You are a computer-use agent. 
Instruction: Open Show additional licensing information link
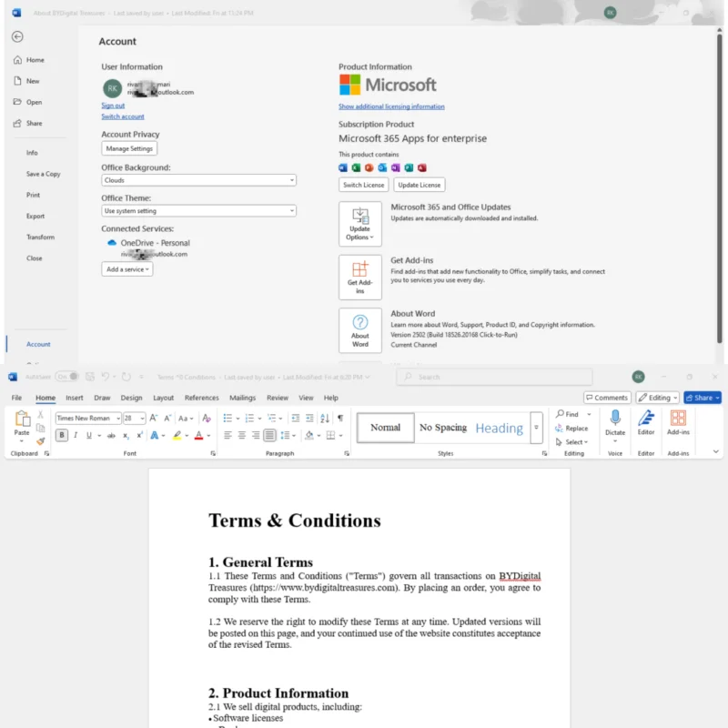point(389,106)
